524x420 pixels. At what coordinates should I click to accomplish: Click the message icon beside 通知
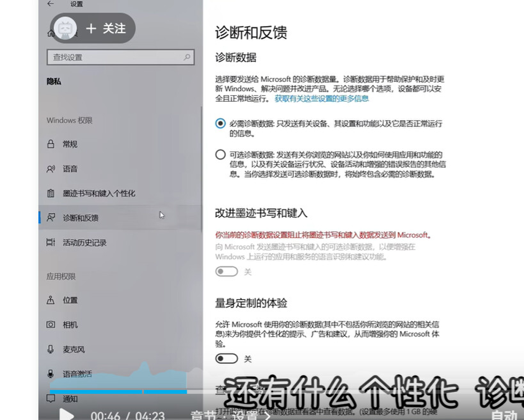(x=51, y=399)
